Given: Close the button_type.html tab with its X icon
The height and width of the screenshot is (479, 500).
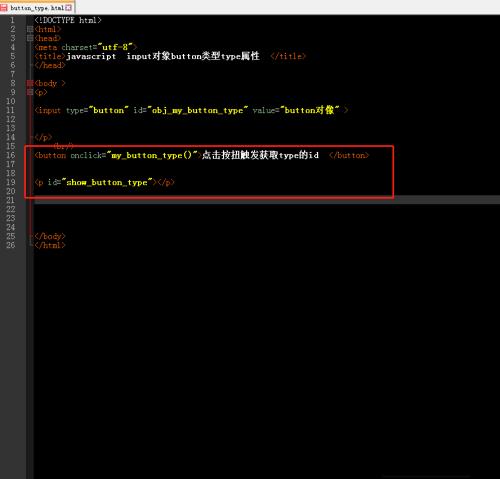Looking at the screenshot, I should point(68,8).
